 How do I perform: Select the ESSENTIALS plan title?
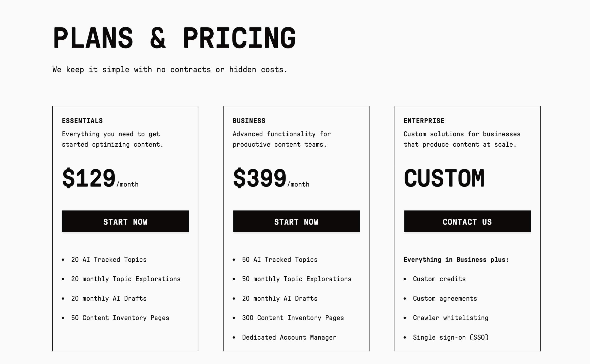(x=82, y=121)
